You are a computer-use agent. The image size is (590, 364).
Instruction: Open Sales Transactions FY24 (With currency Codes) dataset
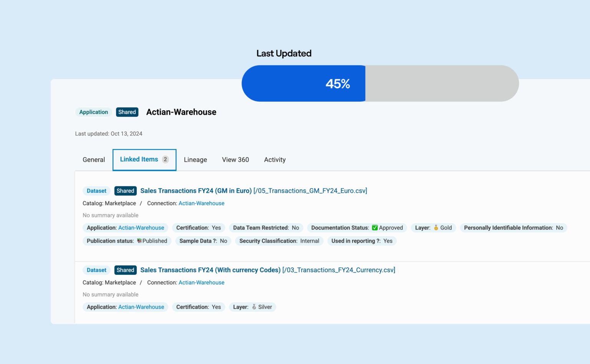(268, 270)
